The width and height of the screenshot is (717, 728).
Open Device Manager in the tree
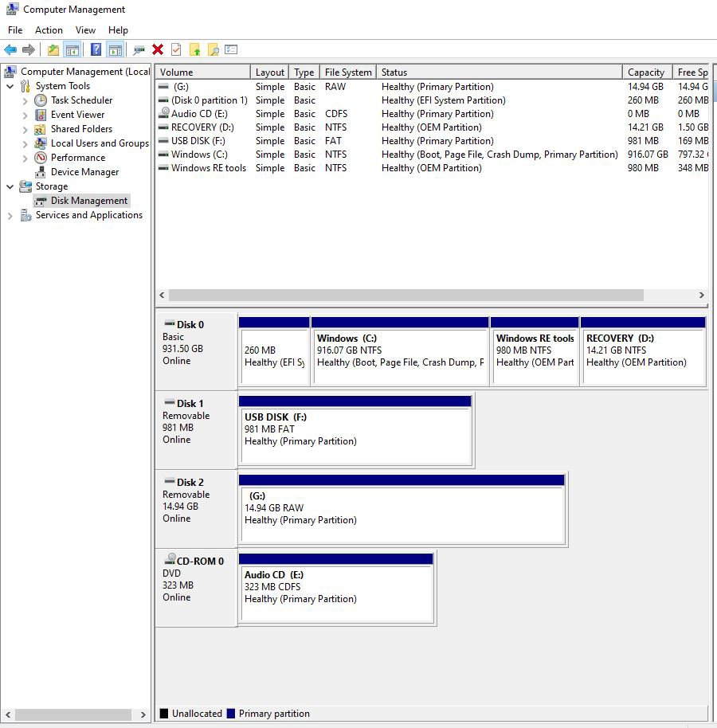tap(84, 172)
